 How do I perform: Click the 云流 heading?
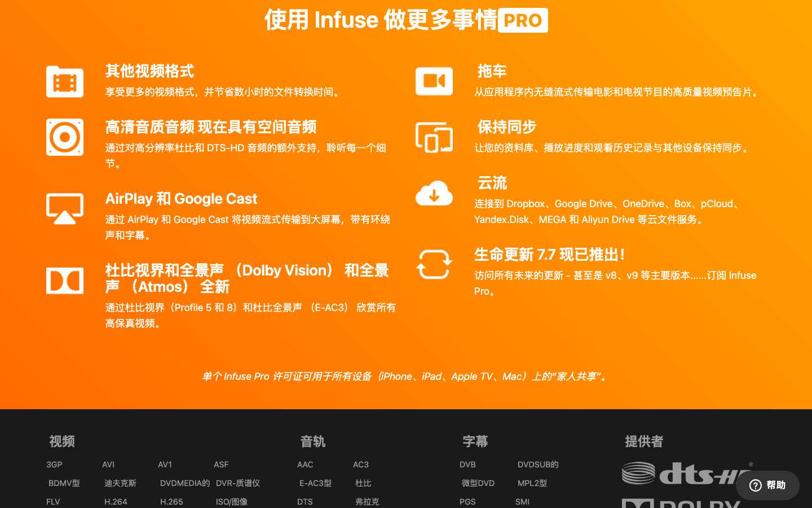point(492,183)
